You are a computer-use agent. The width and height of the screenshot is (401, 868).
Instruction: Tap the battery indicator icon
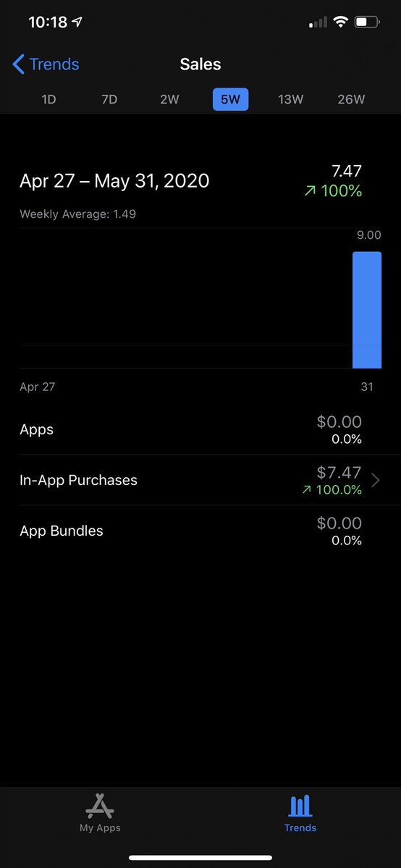pos(367,22)
